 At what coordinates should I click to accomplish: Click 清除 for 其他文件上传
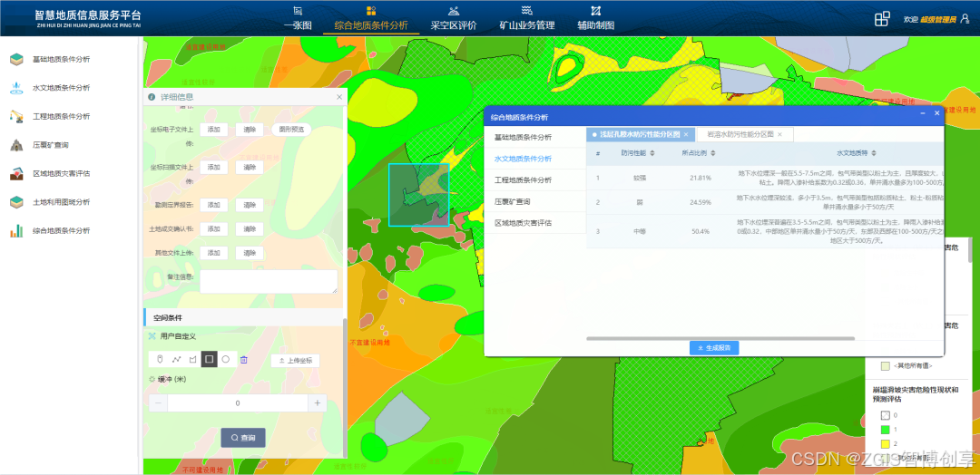[x=250, y=253]
